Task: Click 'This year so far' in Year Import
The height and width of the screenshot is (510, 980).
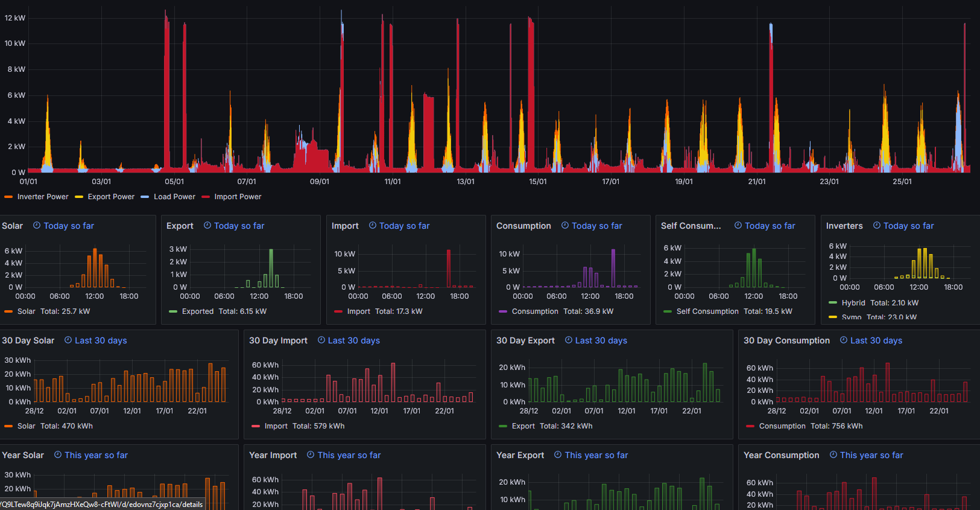Action: 349,455
